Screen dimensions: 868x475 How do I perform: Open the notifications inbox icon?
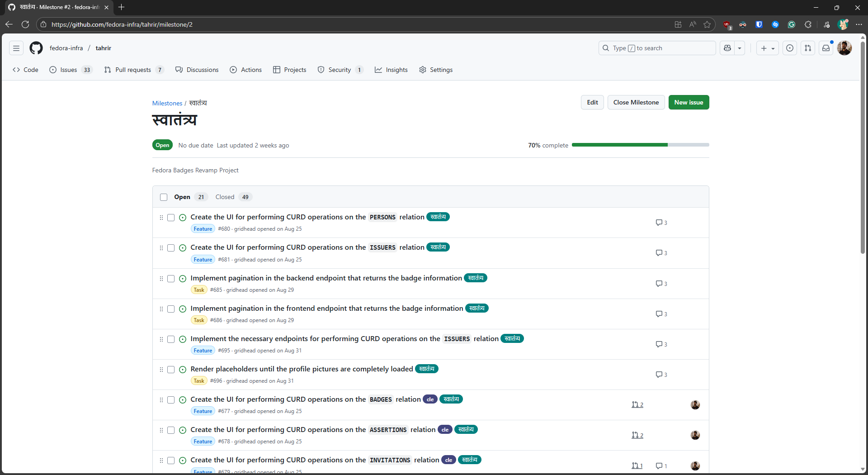(x=826, y=48)
